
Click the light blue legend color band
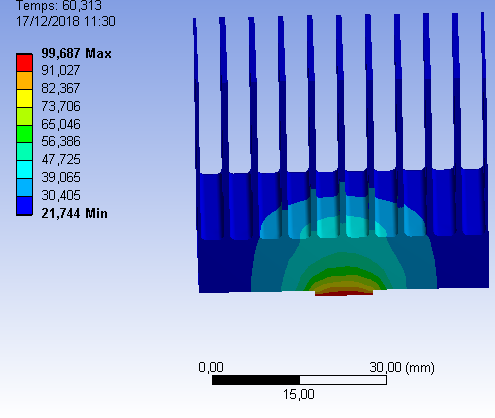[x=24, y=188]
